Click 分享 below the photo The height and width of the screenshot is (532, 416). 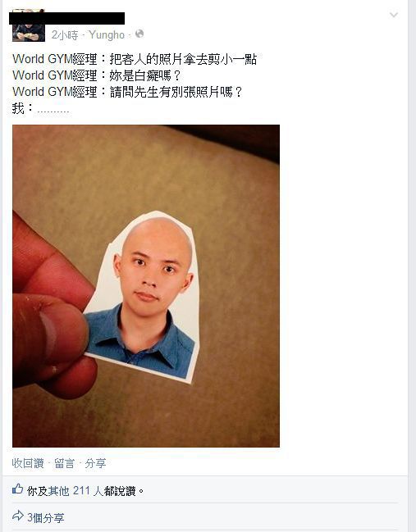coord(95,463)
